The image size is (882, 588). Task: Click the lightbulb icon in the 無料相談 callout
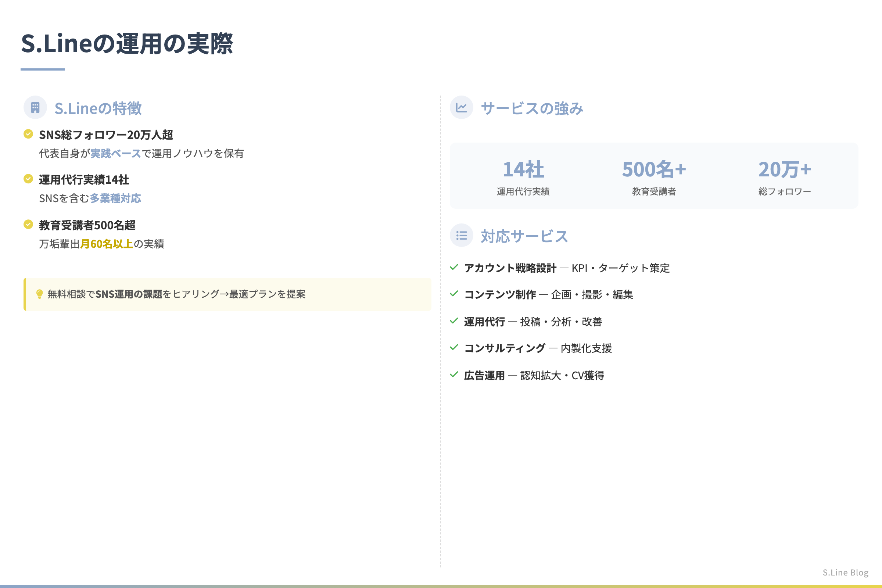point(39,294)
